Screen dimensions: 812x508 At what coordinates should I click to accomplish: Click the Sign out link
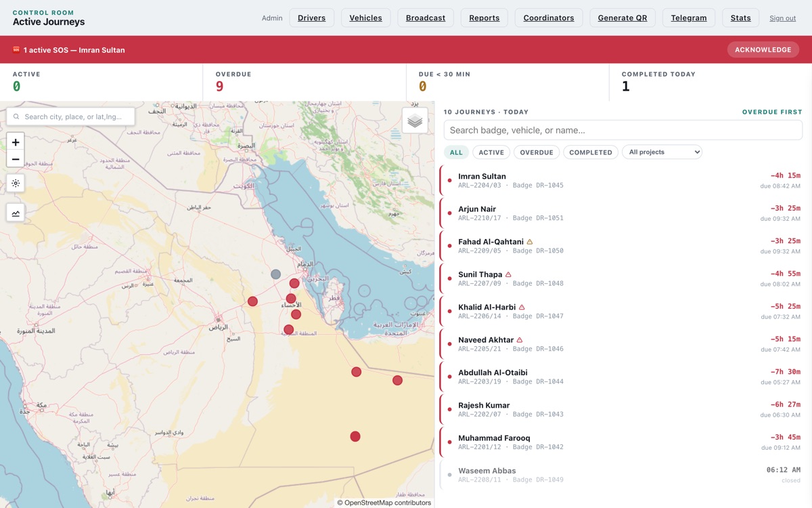(782, 18)
